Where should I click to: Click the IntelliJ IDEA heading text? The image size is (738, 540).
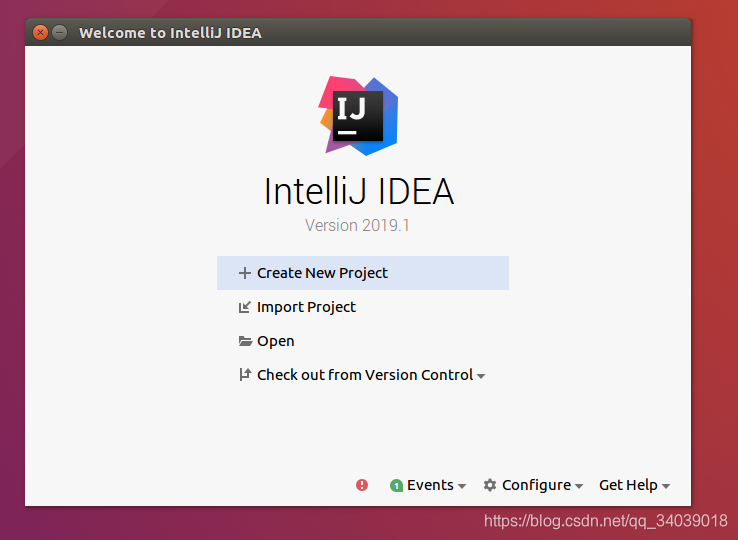pos(359,191)
